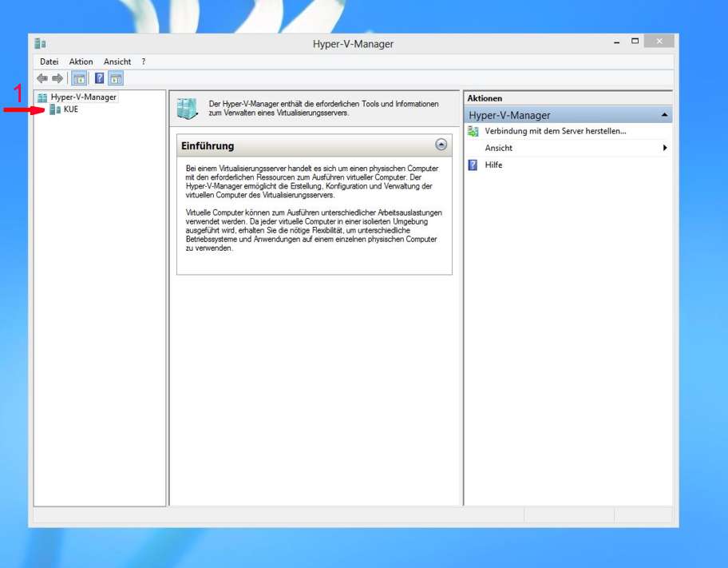Open the ? help menu
The image size is (728, 568).
(x=144, y=62)
